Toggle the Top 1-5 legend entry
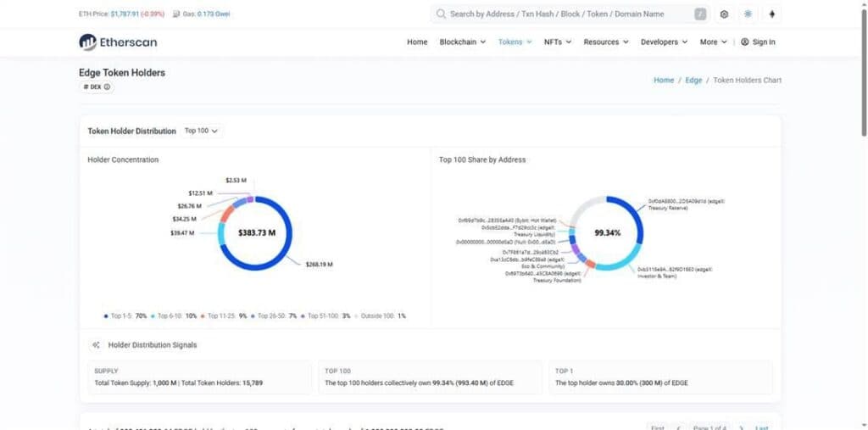 [125, 316]
